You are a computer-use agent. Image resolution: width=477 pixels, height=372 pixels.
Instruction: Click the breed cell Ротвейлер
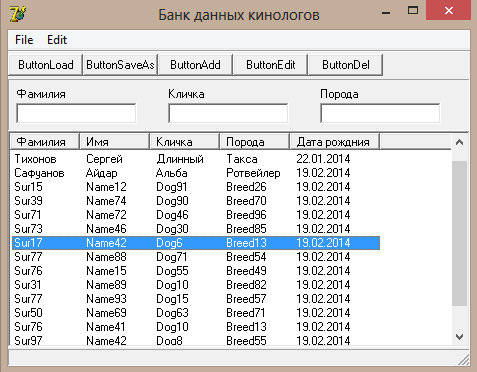[253, 173]
